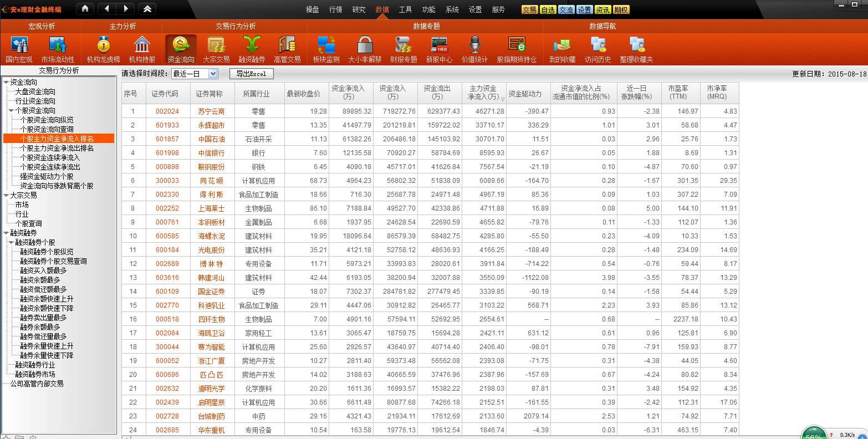Sort by 主力资金净流入 column header
The image size is (868, 439).
tap(484, 92)
